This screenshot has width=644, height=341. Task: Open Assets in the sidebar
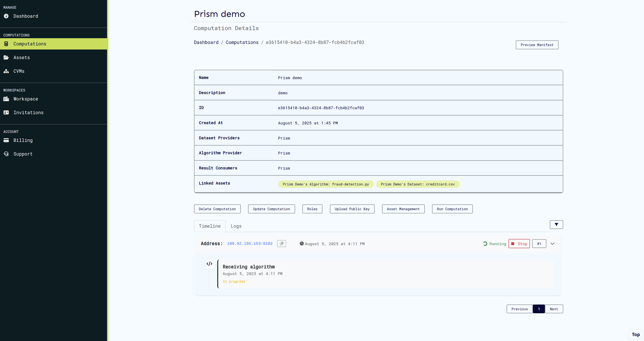[22, 57]
